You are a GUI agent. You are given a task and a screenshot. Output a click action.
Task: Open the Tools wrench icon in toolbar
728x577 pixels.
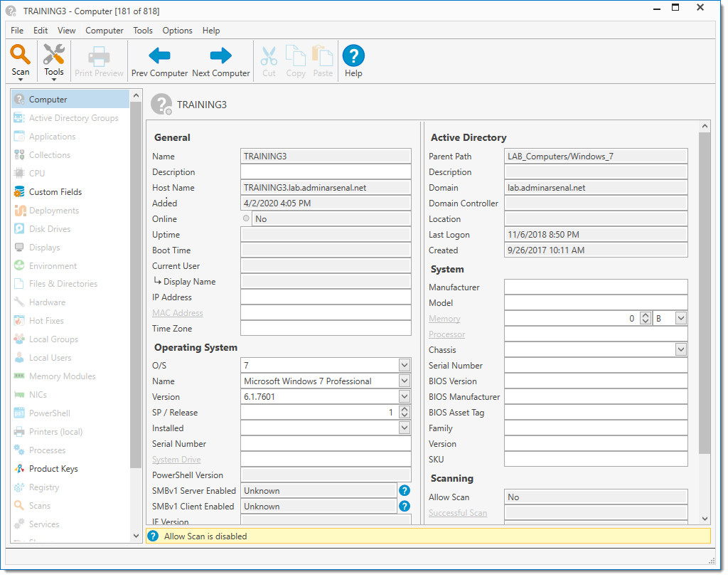(x=53, y=55)
